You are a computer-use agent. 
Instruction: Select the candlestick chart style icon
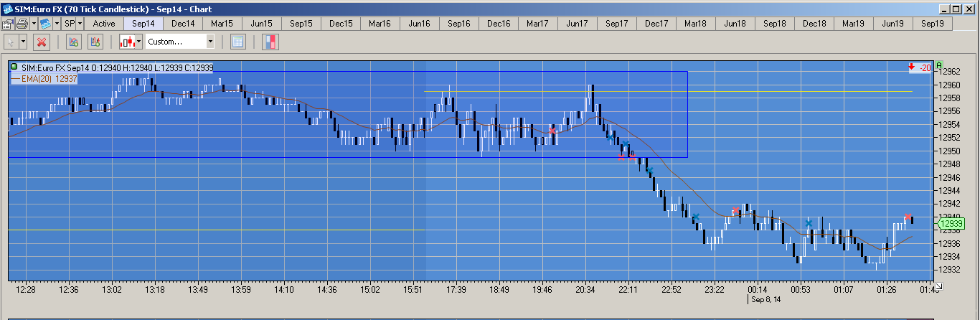pos(128,42)
